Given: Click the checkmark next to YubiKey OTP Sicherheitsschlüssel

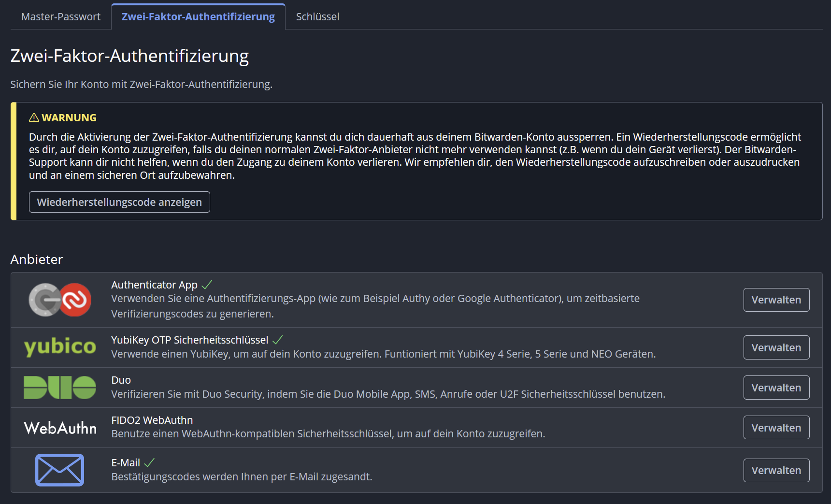Looking at the screenshot, I should (277, 340).
